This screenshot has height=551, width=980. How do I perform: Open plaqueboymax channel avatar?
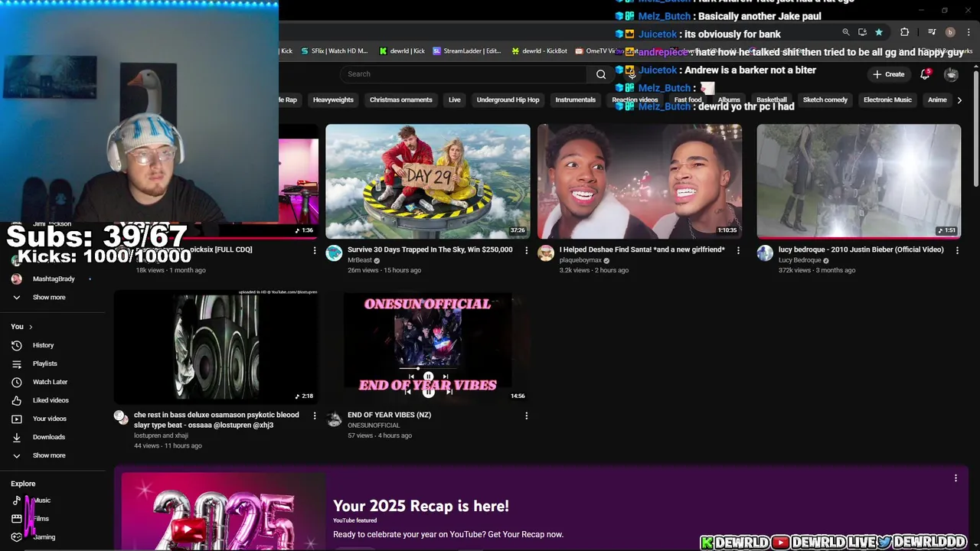(x=546, y=253)
